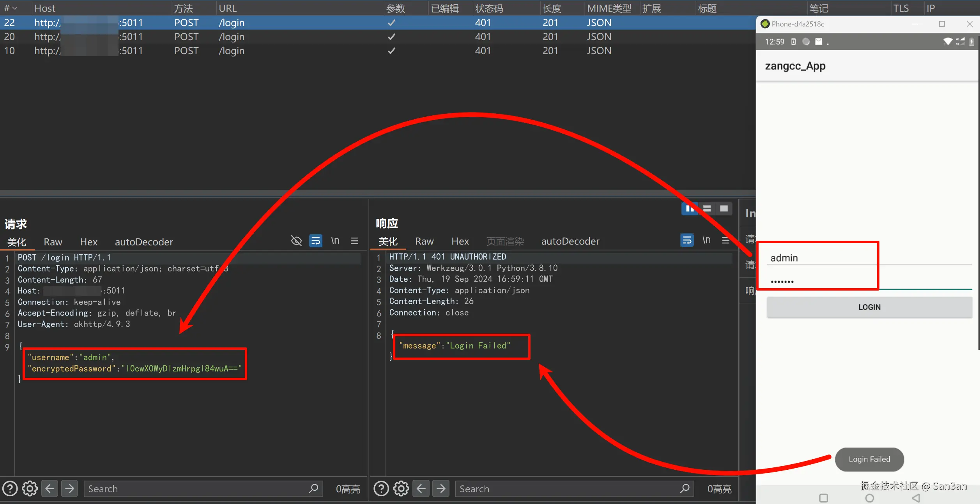Open request panel hamburger options menu
Screen dimensions: 980x504
[x=354, y=241]
